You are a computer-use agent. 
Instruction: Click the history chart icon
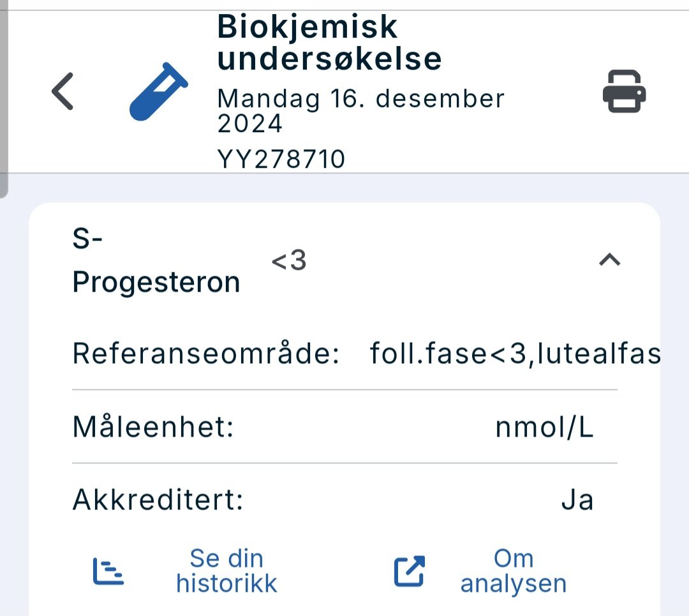[x=108, y=571]
